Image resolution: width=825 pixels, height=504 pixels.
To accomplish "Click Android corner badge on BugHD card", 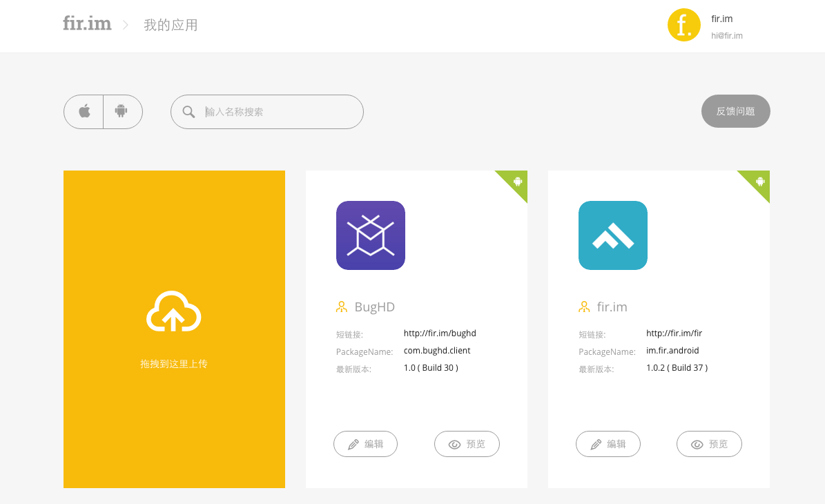I will click(x=516, y=181).
